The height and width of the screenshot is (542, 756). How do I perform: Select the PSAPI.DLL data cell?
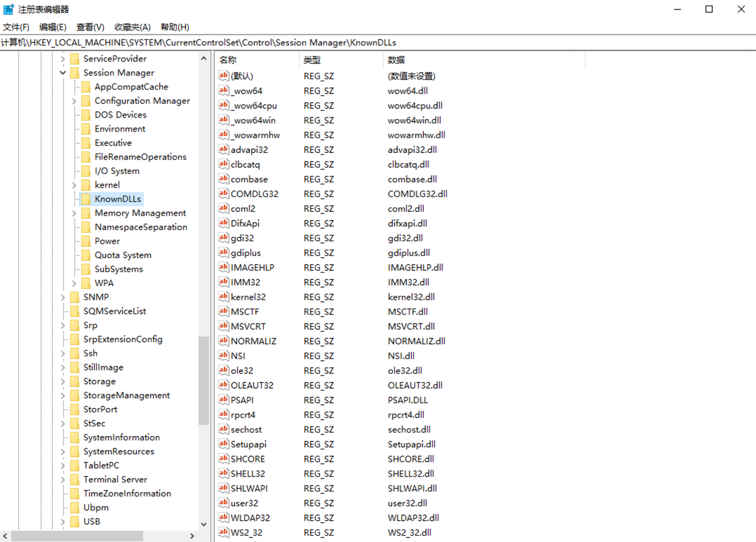[x=408, y=400]
